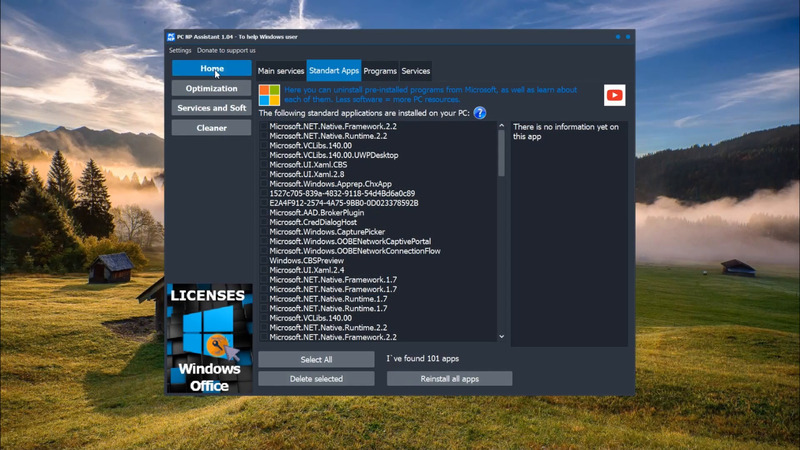Image resolution: width=800 pixels, height=450 pixels.
Task: Enable the Windows.CBSPreview checkbox
Action: [265, 260]
